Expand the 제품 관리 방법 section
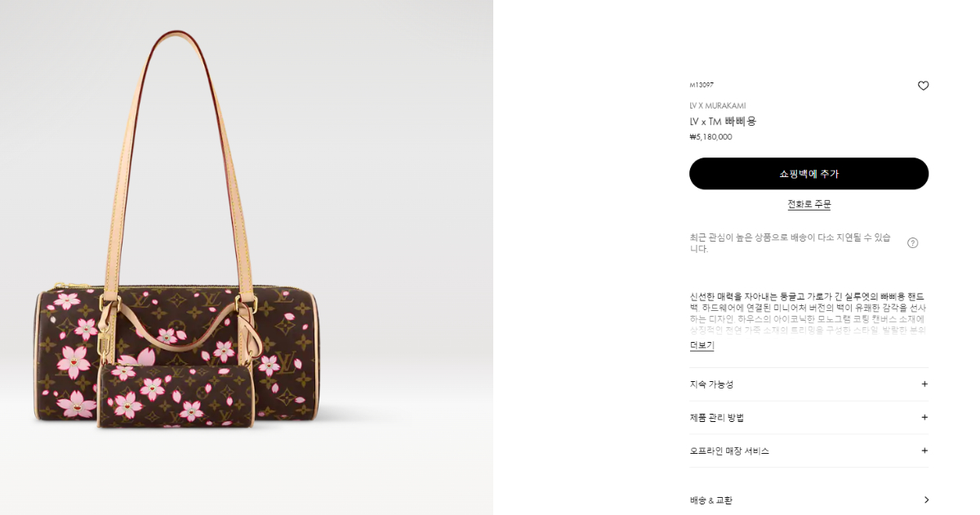The height and width of the screenshot is (515, 980). pyautogui.click(x=808, y=417)
